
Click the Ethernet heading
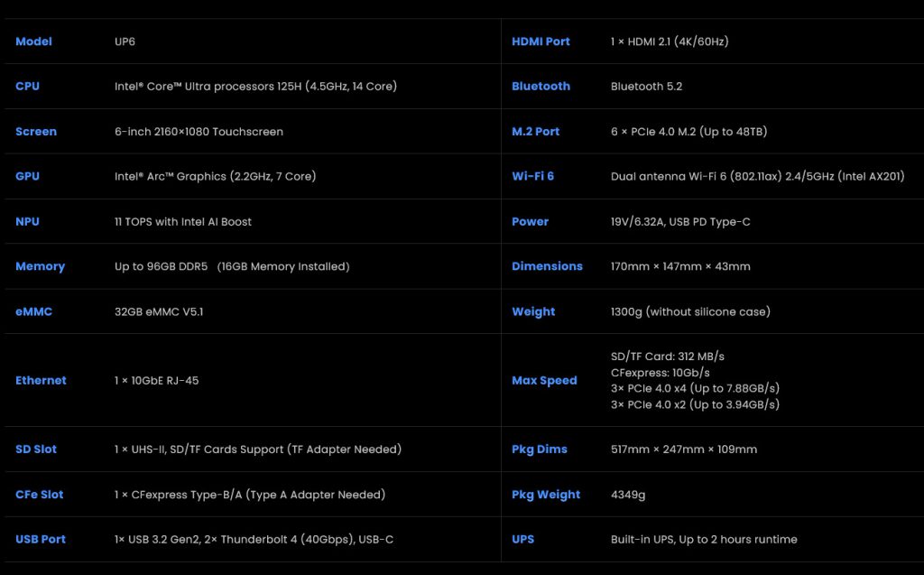41,381
